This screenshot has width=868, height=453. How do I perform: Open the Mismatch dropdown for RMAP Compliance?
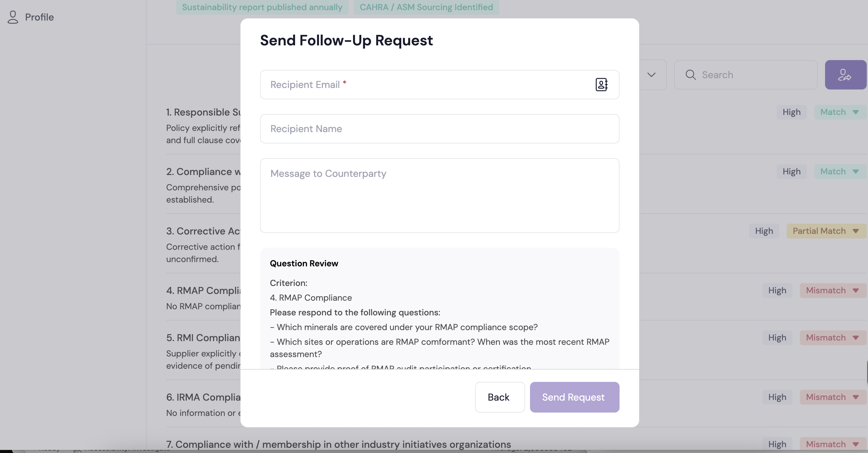point(831,290)
